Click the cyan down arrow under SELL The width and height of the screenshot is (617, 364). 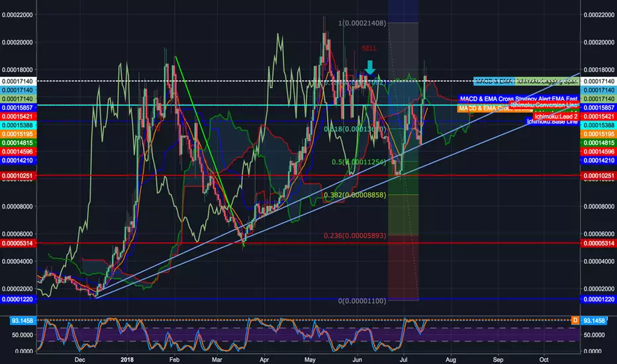pos(369,68)
